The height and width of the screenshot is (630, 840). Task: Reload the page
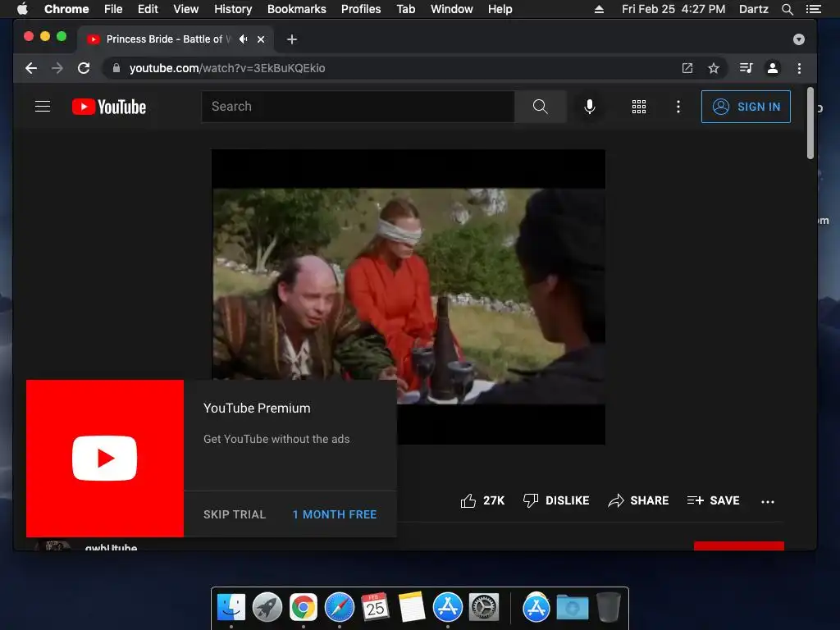(84, 68)
